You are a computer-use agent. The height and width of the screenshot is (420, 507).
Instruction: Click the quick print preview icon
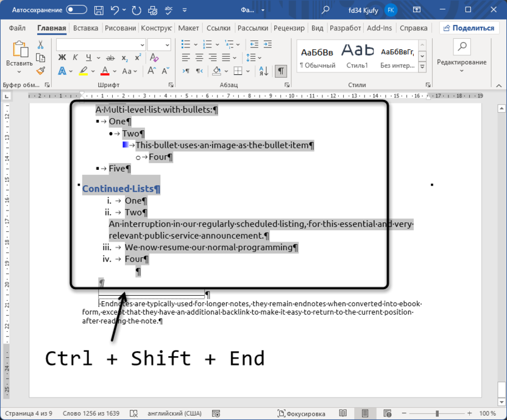tap(152, 10)
